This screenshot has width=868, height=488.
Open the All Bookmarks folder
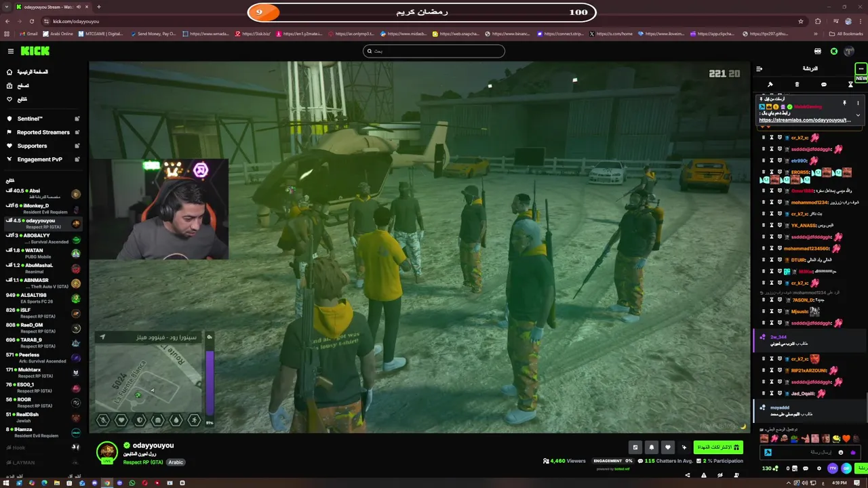click(x=846, y=34)
